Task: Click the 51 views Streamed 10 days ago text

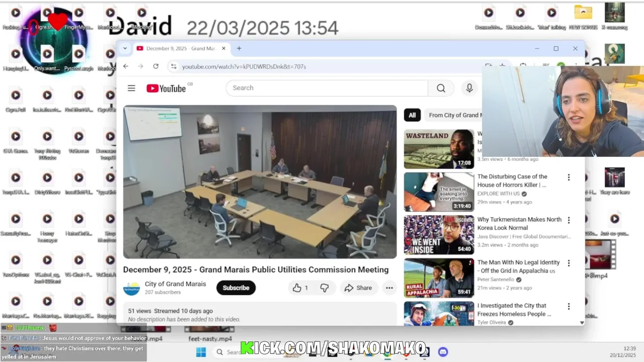Action: pos(171,311)
